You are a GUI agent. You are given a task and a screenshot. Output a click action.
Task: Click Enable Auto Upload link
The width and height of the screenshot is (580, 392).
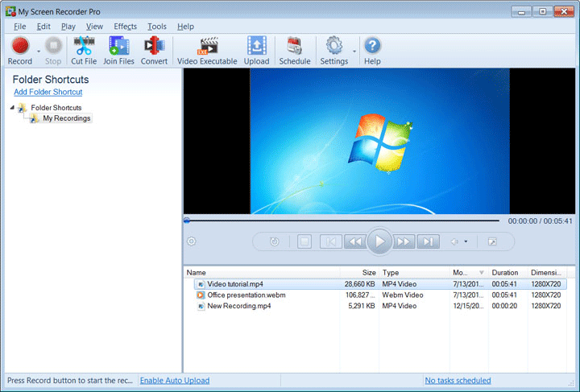175,381
